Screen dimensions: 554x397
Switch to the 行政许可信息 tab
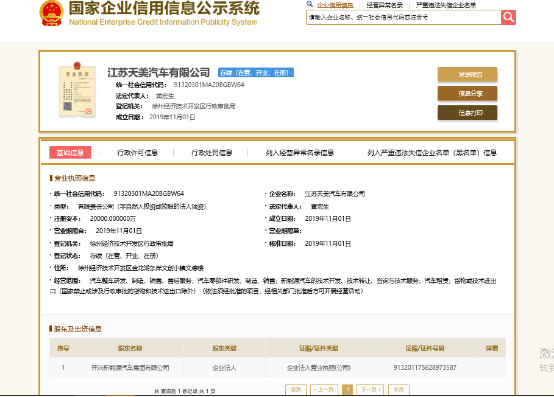pyautogui.click(x=137, y=153)
